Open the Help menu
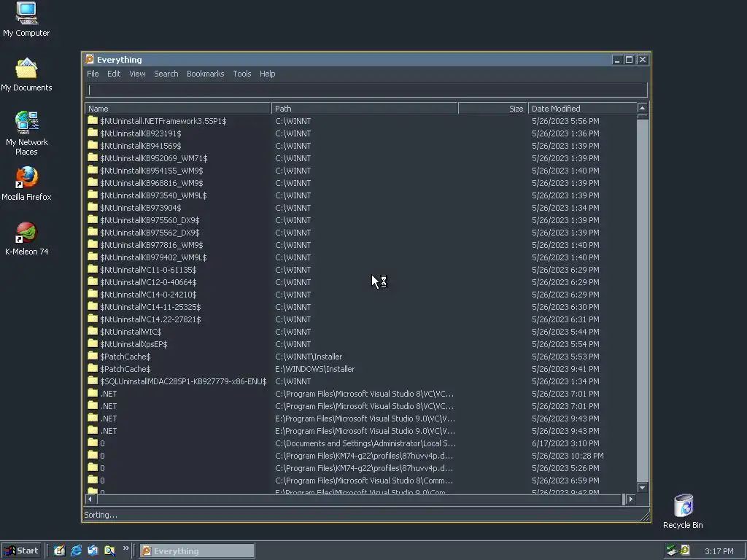This screenshot has height=560, width=747. [267, 74]
